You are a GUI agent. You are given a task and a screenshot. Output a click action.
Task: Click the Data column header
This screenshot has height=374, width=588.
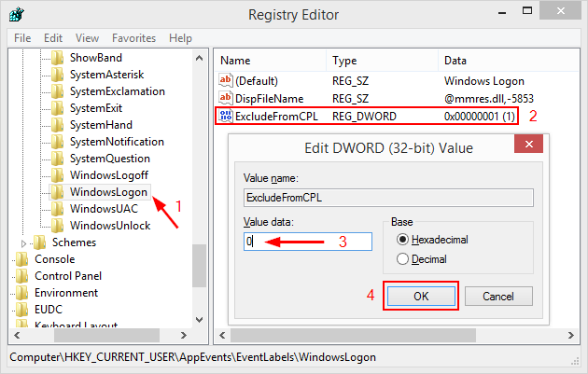455,60
